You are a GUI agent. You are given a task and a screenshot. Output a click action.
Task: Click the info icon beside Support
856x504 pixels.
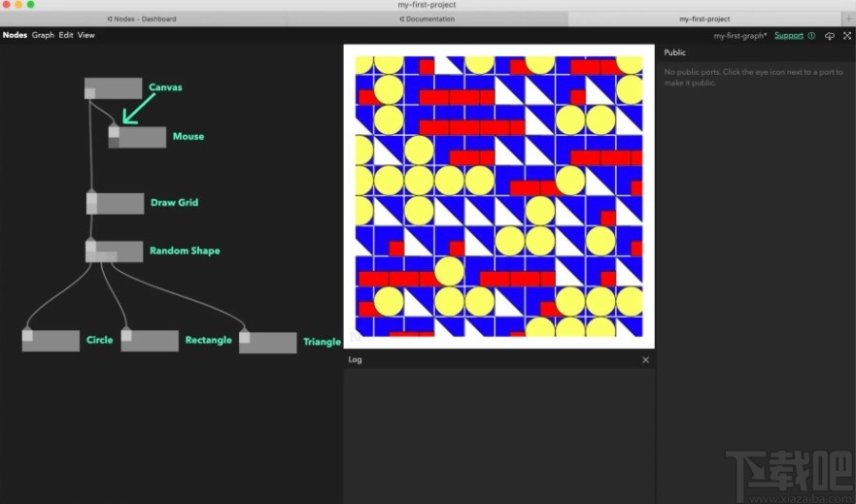click(811, 36)
